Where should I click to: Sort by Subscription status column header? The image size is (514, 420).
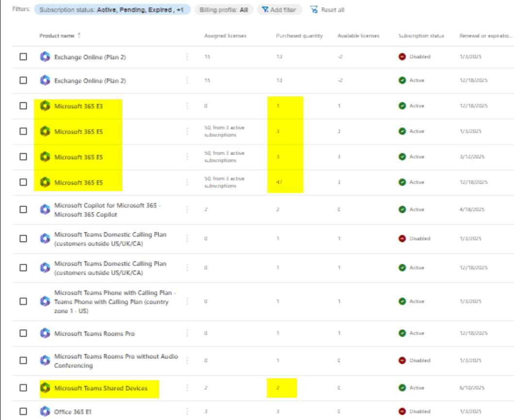[x=421, y=36]
